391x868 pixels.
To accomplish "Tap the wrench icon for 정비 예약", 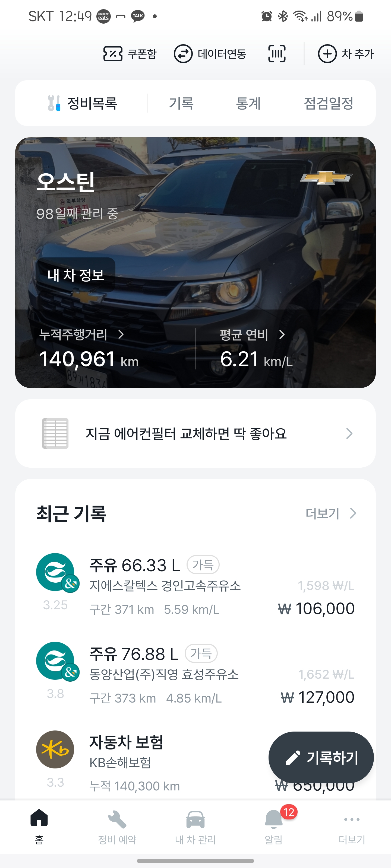I will coord(117,820).
